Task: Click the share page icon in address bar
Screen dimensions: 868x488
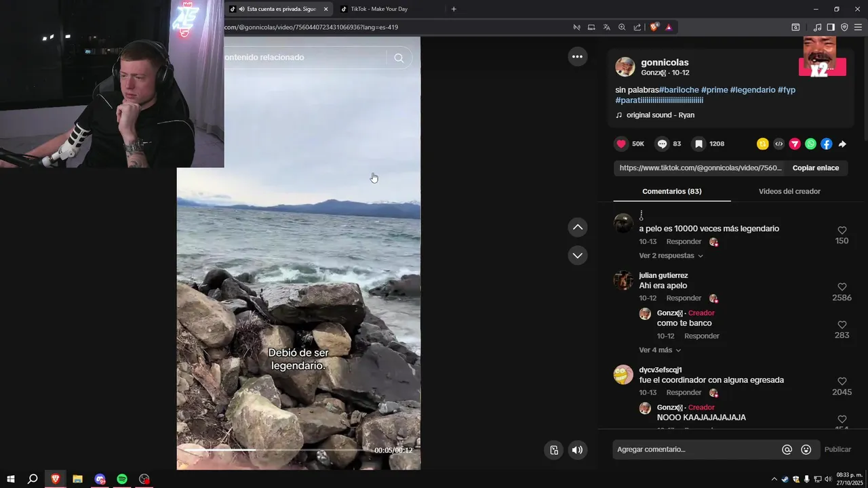Action: click(x=637, y=27)
